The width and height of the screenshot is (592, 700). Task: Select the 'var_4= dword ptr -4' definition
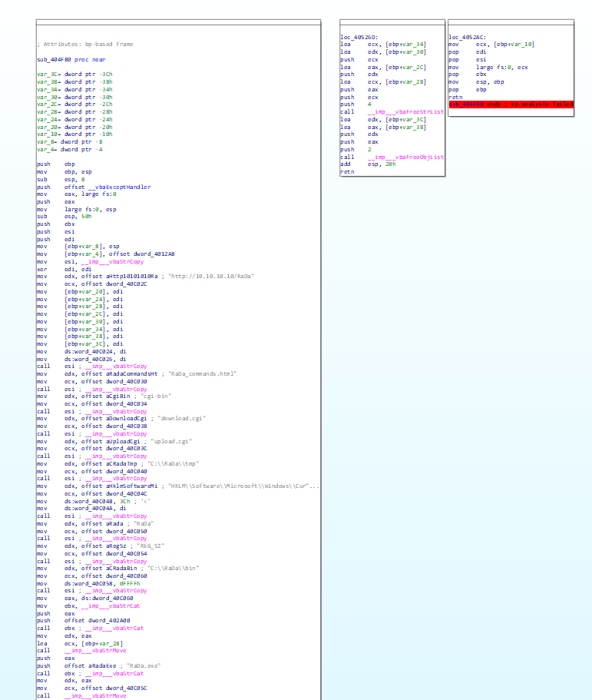tap(70, 149)
